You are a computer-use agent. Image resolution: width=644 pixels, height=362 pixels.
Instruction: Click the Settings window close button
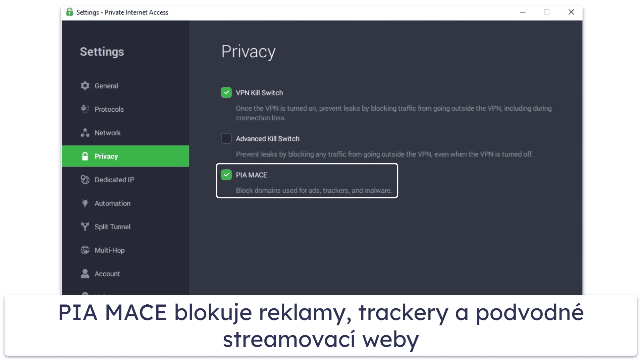coord(572,12)
